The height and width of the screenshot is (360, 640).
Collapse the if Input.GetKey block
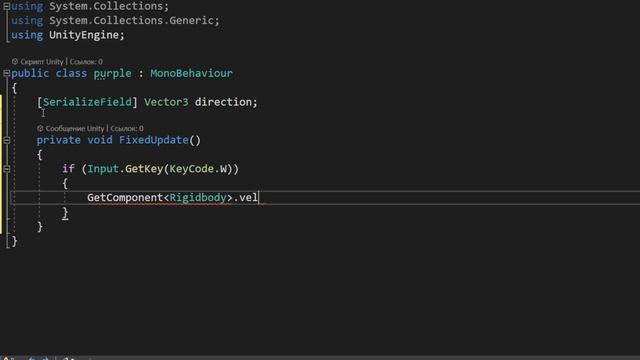[7, 169]
